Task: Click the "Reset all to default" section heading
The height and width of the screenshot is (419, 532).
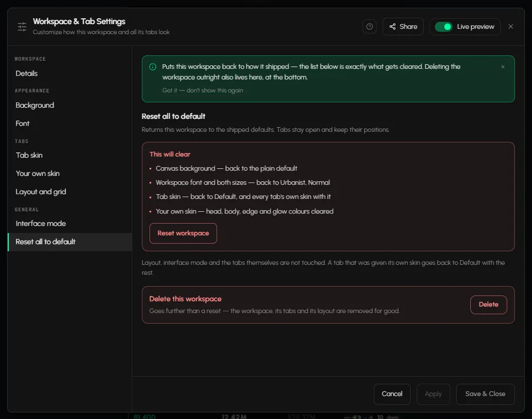Action: coord(174,117)
